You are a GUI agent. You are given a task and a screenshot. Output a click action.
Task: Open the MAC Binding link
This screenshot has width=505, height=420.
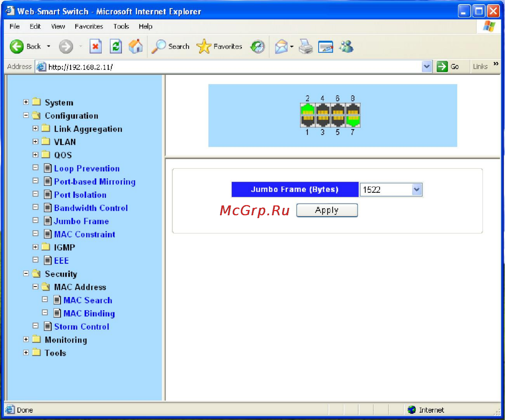(89, 313)
